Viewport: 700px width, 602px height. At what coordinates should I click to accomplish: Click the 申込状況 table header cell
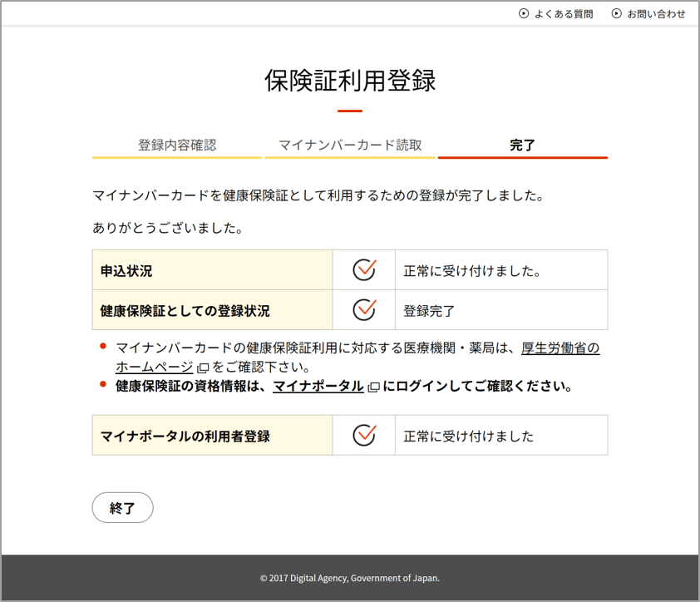coord(212,270)
